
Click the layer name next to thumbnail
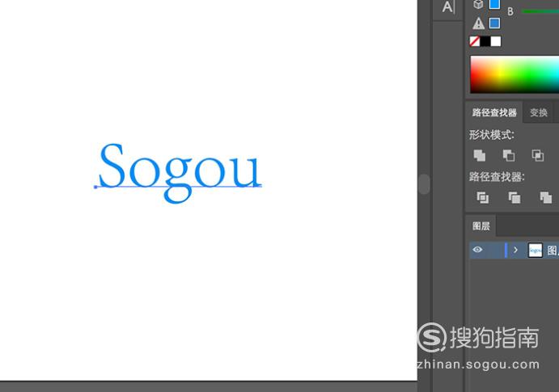pos(553,251)
